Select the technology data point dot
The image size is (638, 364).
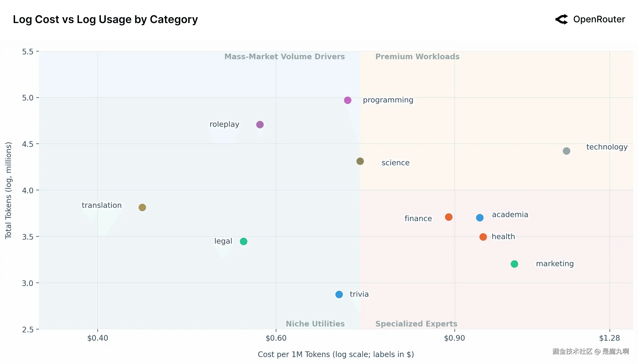[566, 151]
